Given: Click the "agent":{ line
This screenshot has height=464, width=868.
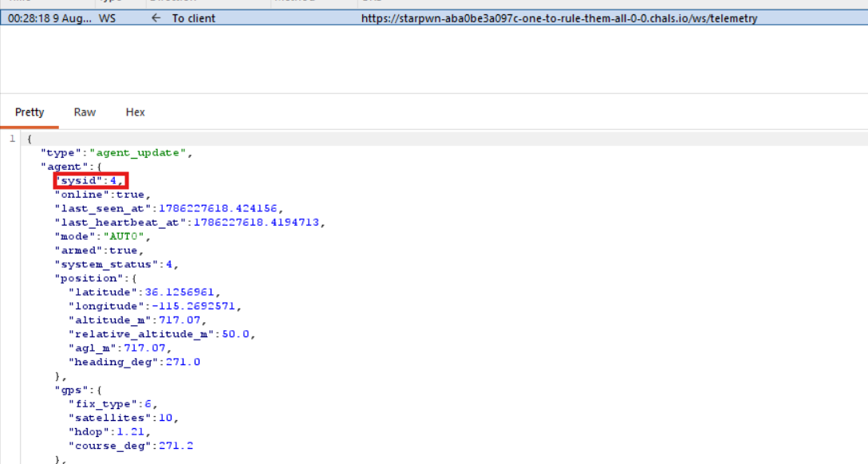Looking at the screenshot, I should [x=72, y=167].
